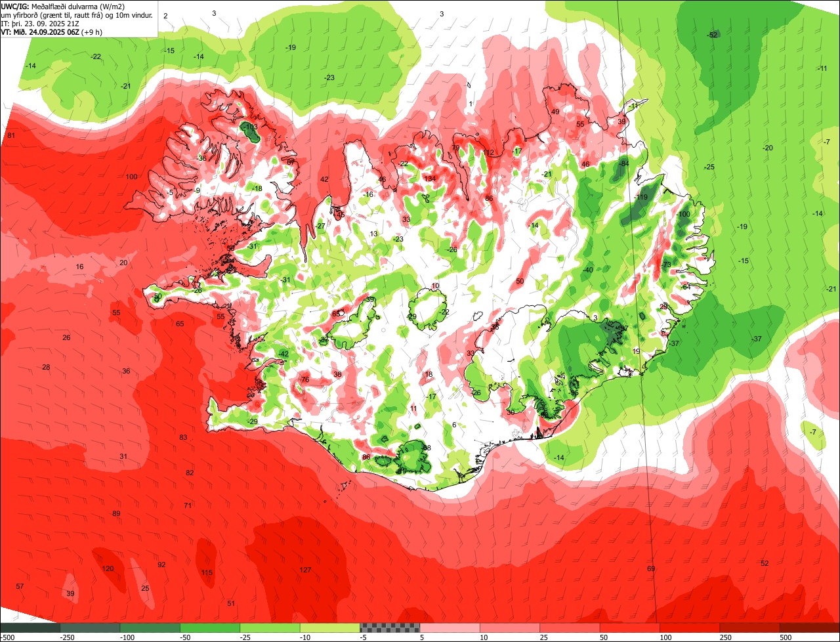Image resolution: width=840 pixels, height=642 pixels.
Task: Click the checkered legend swatch from -5 to 5
Action: coord(390,628)
